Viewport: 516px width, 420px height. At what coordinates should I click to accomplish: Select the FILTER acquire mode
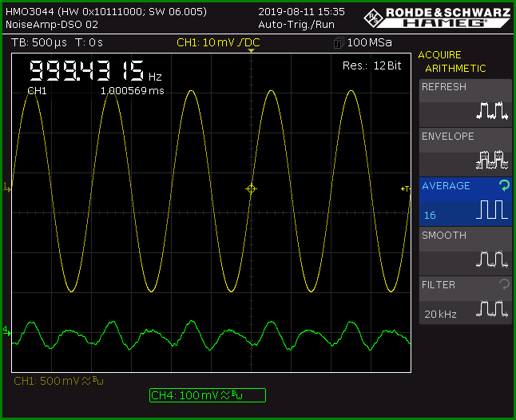pos(466,300)
